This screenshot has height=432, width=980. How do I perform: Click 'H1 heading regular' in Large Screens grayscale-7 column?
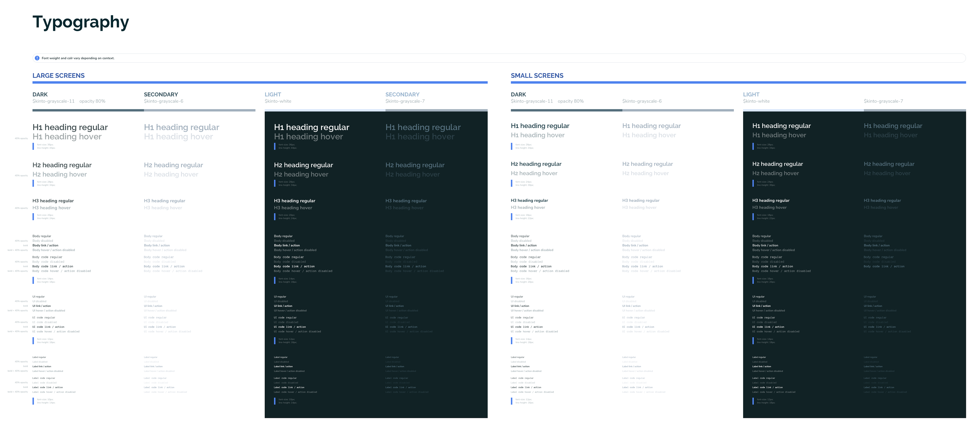(423, 127)
